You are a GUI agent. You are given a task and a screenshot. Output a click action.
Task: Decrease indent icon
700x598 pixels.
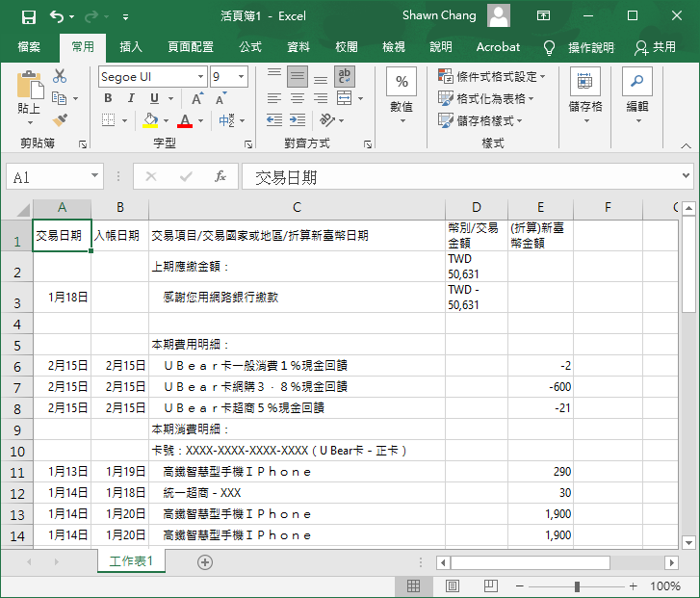pos(274,119)
